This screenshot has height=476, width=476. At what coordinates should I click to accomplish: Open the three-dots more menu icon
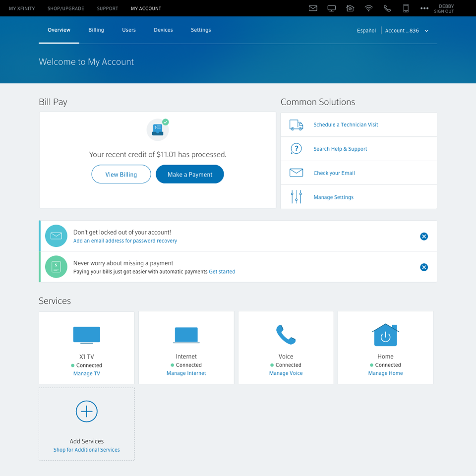424,8
